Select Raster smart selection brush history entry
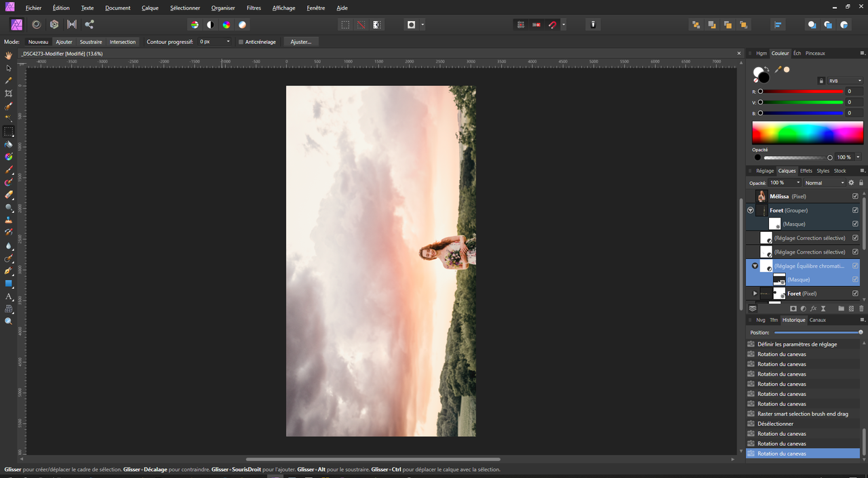The height and width of the screenshot is (478, 868). (x=803, y=414)
